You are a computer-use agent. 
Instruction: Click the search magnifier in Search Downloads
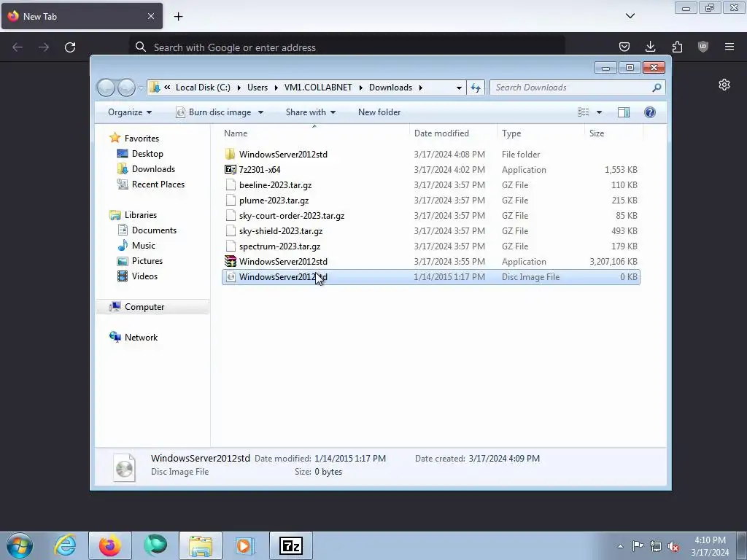657,87
